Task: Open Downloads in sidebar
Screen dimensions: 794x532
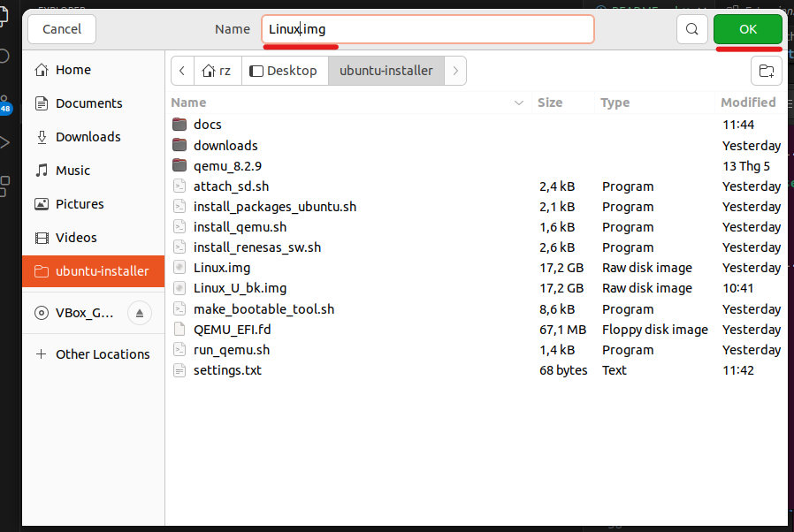Action: click(88, 137)
